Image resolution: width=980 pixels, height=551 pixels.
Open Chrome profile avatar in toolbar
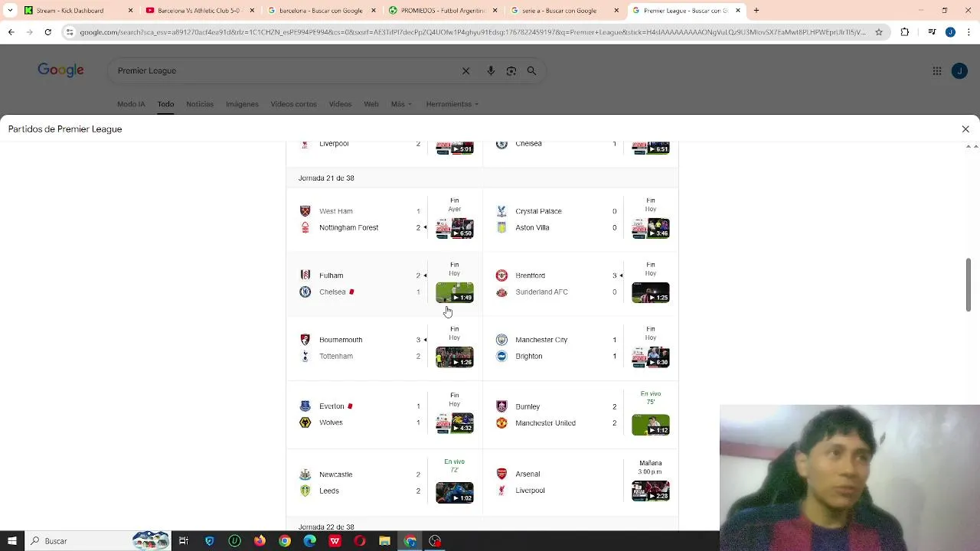point(950,32)
